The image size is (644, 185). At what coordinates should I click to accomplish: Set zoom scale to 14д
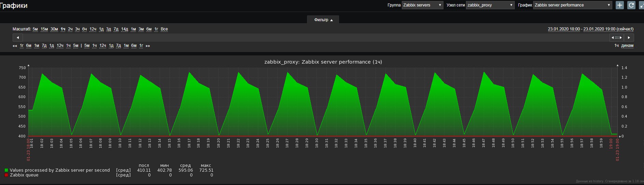click(125, 29)
